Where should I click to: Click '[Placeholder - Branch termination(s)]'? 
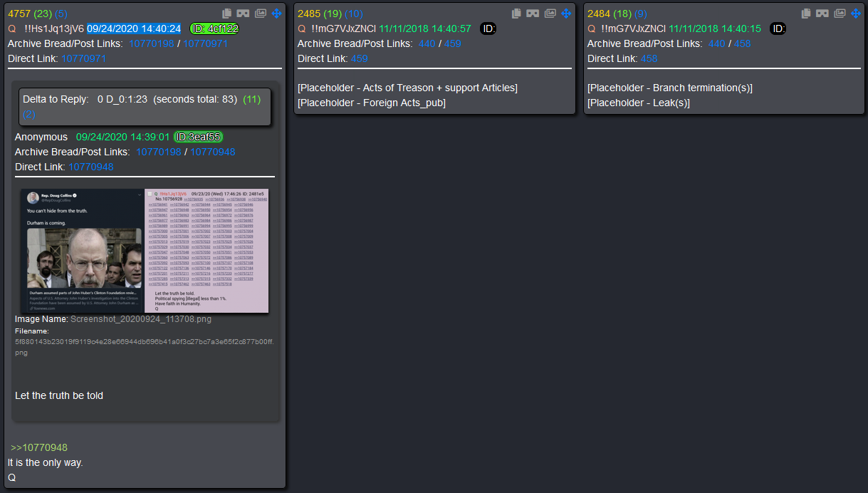coord(670,88)
